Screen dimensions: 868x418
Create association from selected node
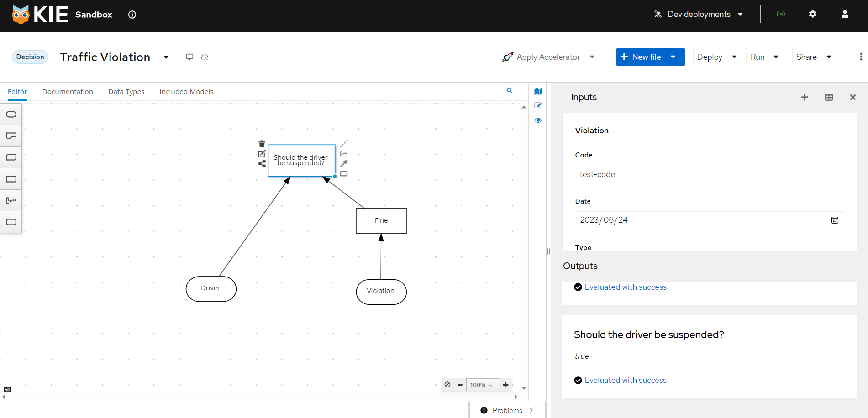344,144
